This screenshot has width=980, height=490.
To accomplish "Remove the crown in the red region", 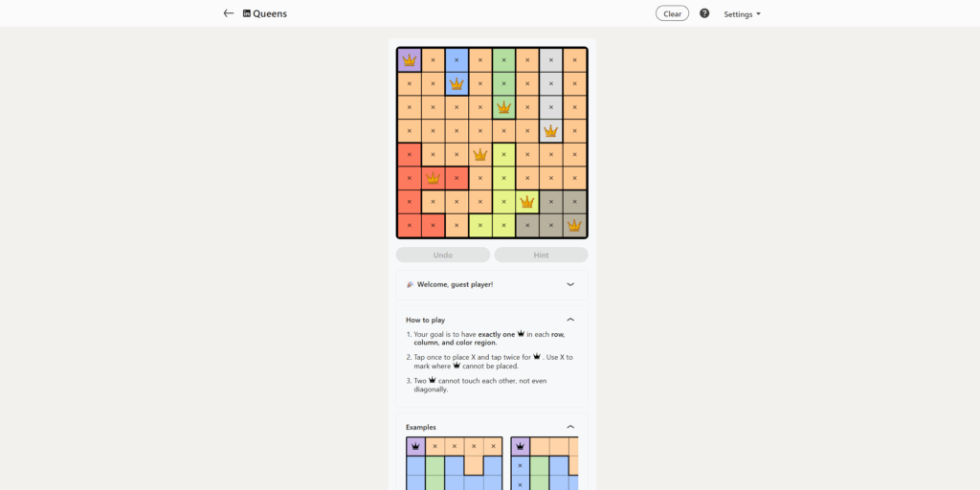I will point(433,178).
